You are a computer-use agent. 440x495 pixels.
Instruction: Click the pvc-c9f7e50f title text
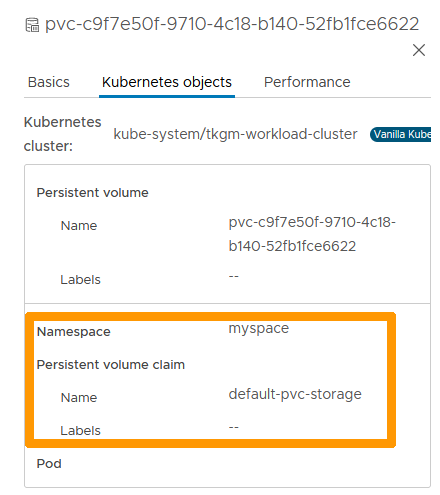pos(232,24)
